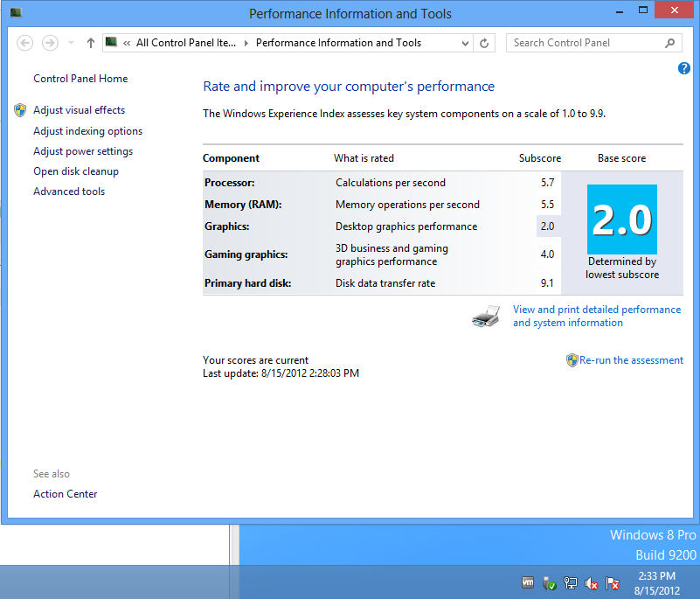This screenshot has width=700, height=599.
Task: Open Help via the blue question mark
Action: (x=684, y=68)
